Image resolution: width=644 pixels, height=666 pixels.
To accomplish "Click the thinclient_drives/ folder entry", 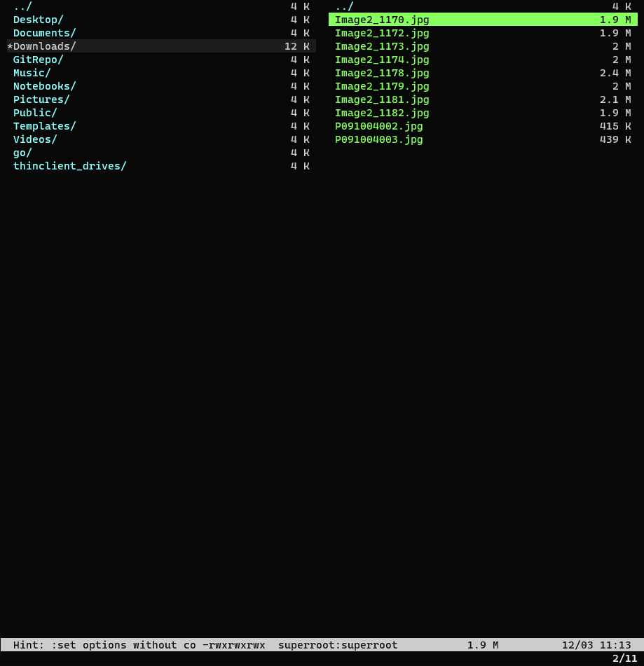I will (x=161, y=166).
